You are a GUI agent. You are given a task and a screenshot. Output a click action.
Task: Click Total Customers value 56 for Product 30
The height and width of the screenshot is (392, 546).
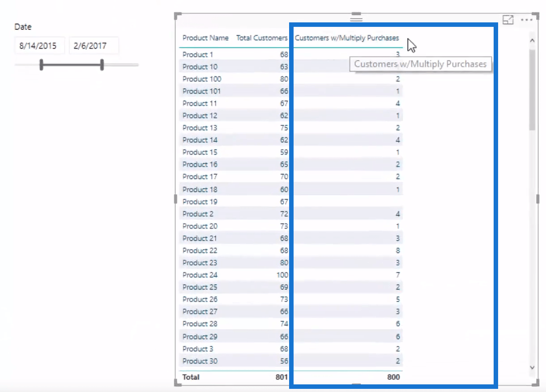(284, 361)
